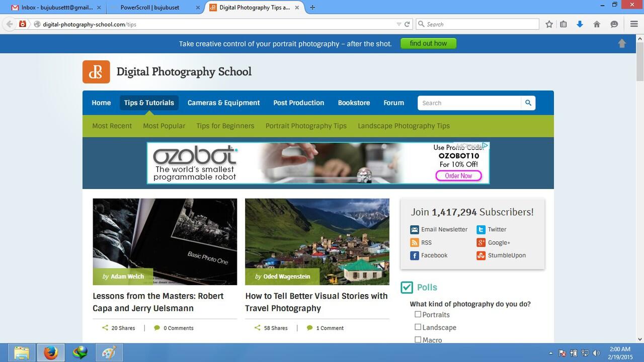Reload the page with refresh icon
The height and width of the screenshot is (362, 644).
[x=407, y=24]
